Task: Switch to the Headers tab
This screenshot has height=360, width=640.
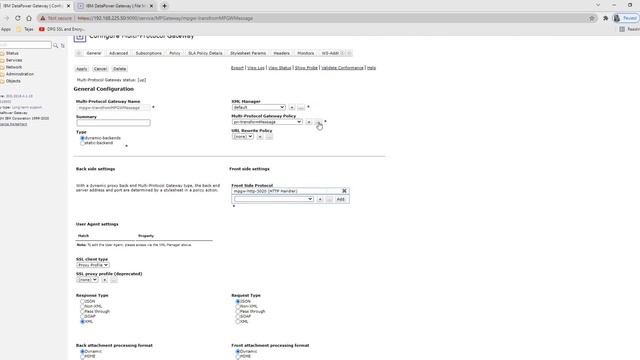Action: click(x=281, y=53)
